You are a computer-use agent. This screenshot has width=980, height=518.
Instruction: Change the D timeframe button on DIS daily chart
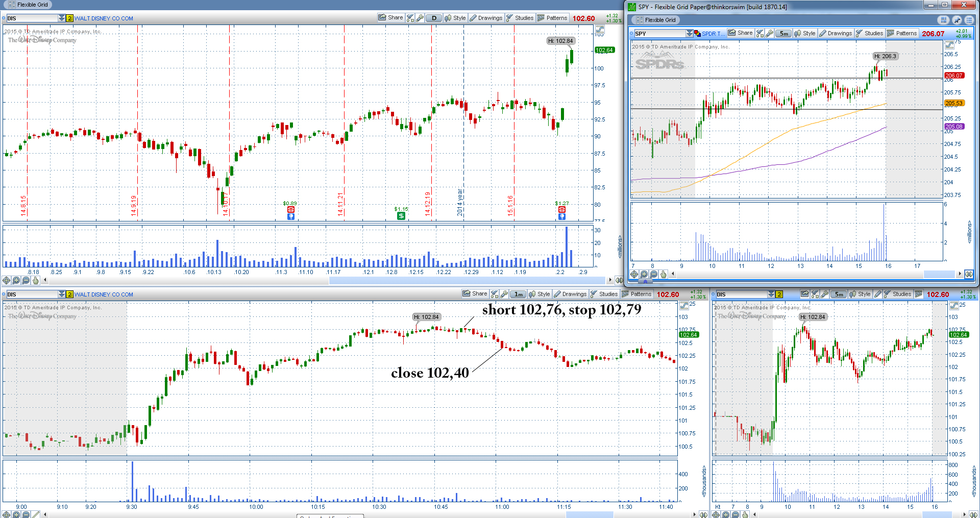(x=434, y=18)
